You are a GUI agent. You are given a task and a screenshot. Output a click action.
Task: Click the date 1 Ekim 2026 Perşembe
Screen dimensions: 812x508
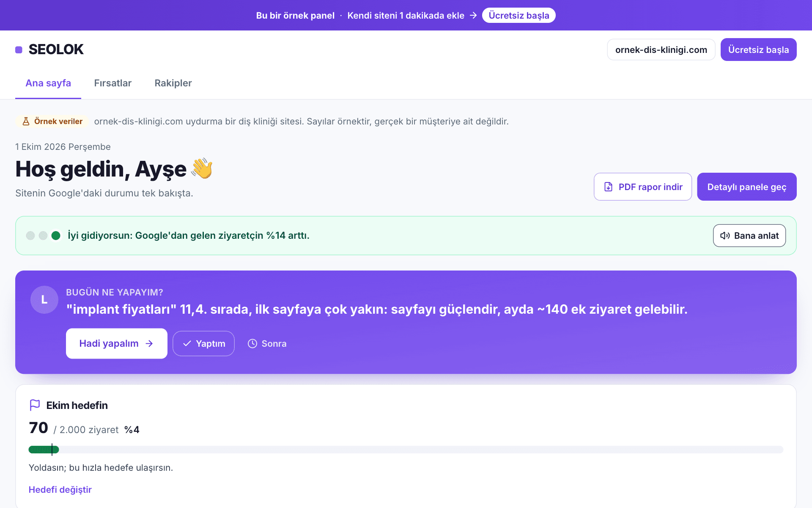(63, 146)
